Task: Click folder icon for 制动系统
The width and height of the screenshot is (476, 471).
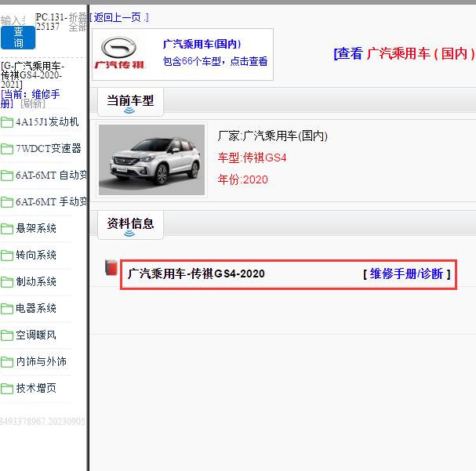Action: pyautogui.click(x=7, y=282)
